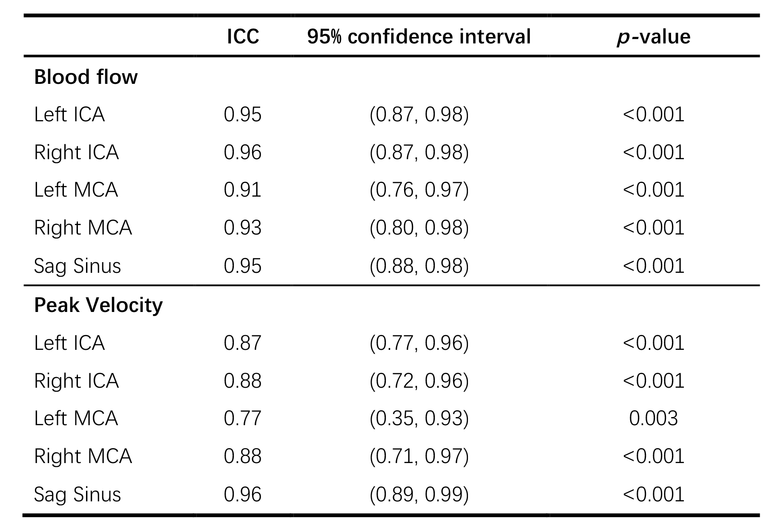Viewport: 772px width, 532px height.
Task: Select Left MCA under Blood flow
Action: (76, 190)
